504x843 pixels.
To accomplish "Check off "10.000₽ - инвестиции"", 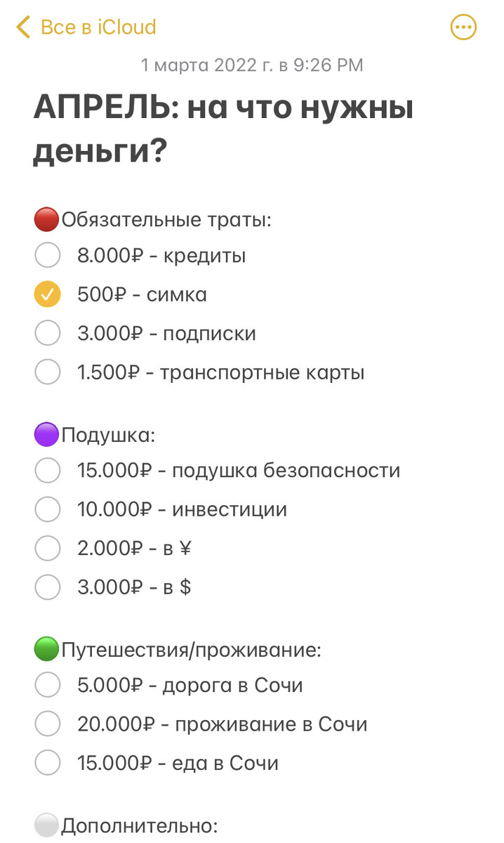I will [x=47, y=509].
